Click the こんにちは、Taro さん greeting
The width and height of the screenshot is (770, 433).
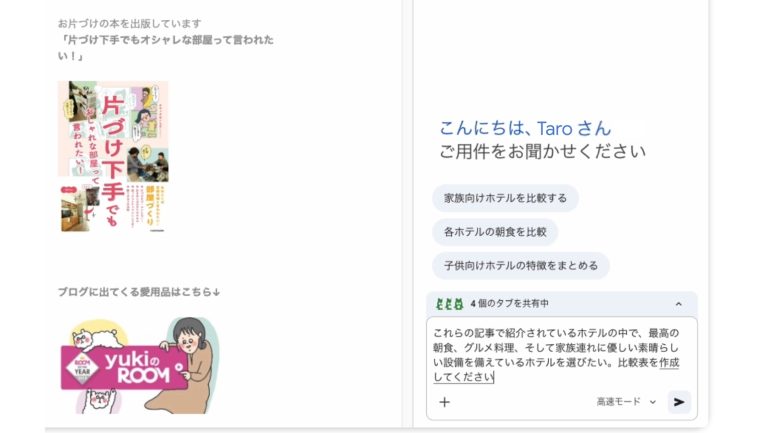pos(525,129)
